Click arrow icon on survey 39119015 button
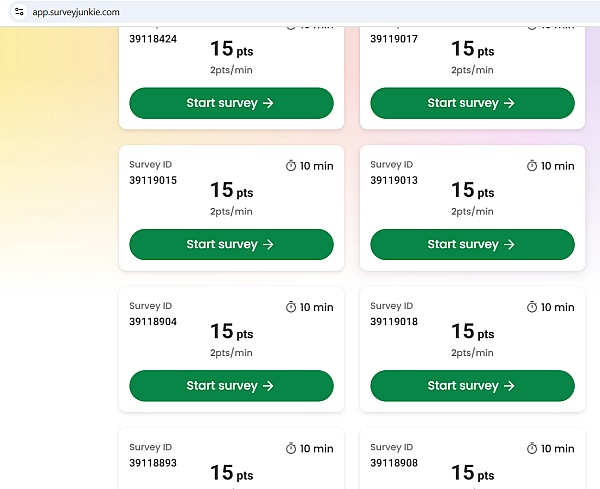The height and width of the screenshot is (489, 600). tap(268, 244)
